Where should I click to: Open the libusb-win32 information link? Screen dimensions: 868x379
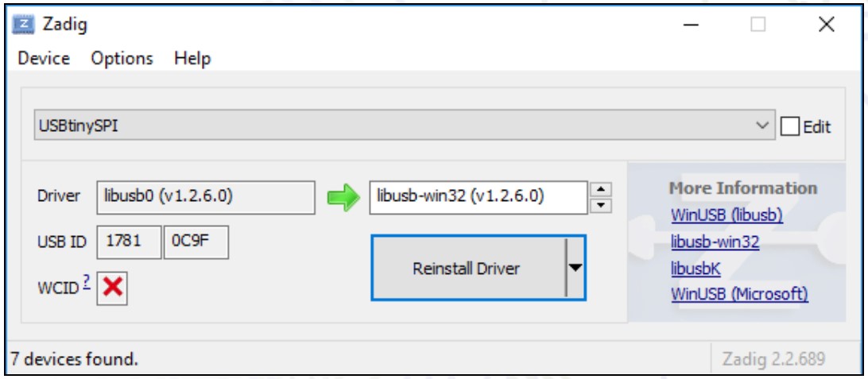pos(715,242)
